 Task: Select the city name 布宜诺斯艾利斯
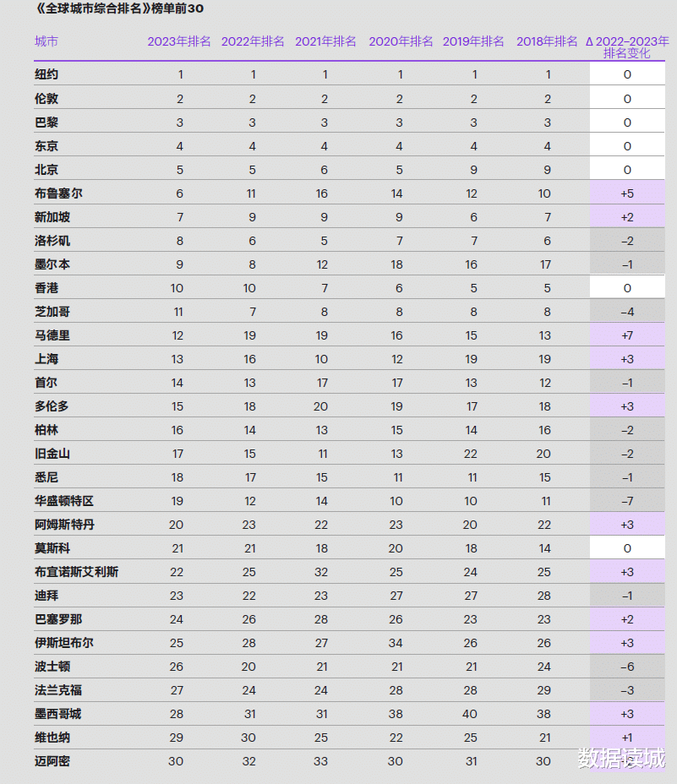click(x=77, y=572)
